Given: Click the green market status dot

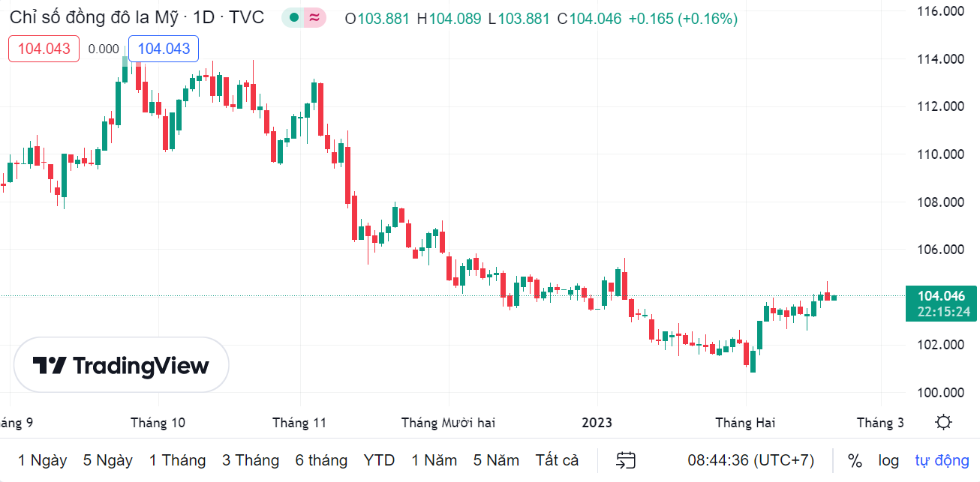Looking at the screenshot, I should pos(293,18).
